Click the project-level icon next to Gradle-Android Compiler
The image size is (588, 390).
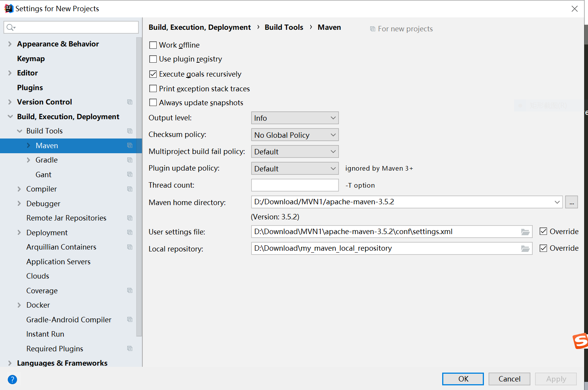[130, 320]
